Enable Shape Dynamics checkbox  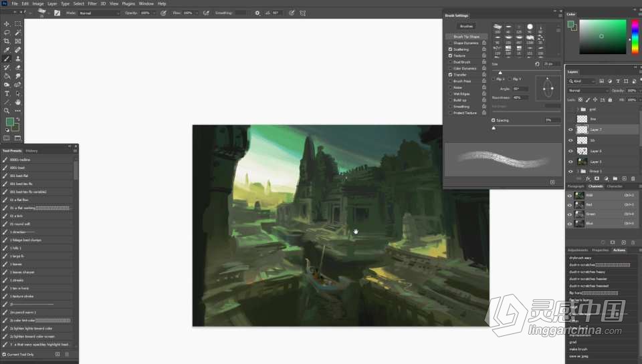pos(450,43)
